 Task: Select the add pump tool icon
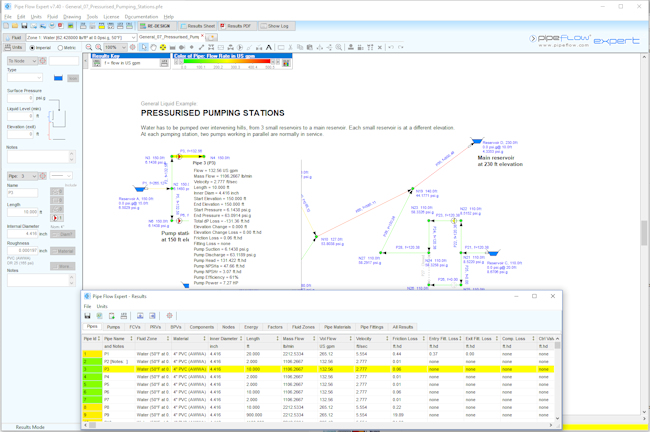[x=240, y=47]
